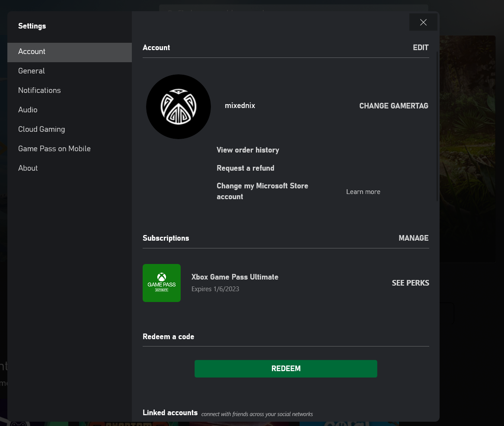Click the Redeem a code heading

pyautogui.click(x=169, y=337)
